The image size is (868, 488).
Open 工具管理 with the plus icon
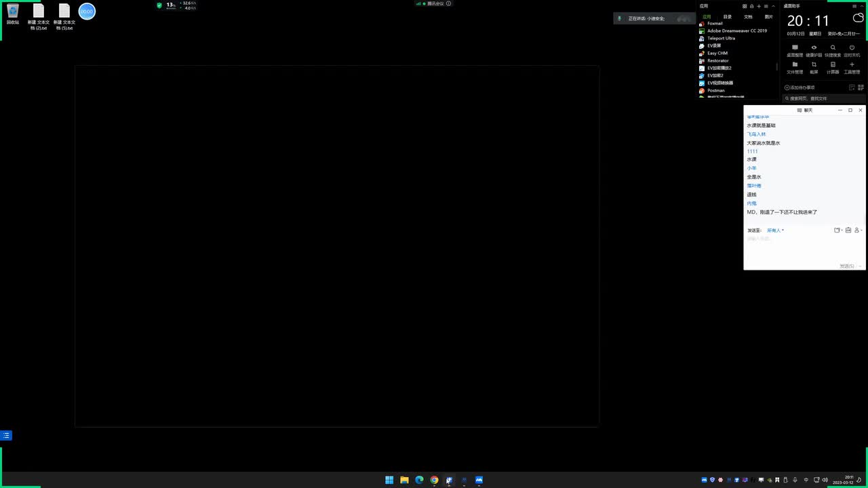[852, 68]
